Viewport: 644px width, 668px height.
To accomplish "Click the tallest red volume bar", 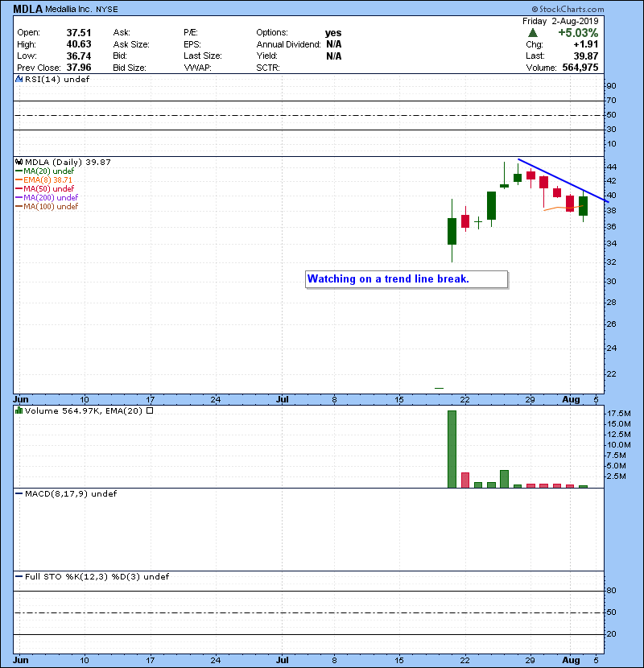I will coord(465,480).
